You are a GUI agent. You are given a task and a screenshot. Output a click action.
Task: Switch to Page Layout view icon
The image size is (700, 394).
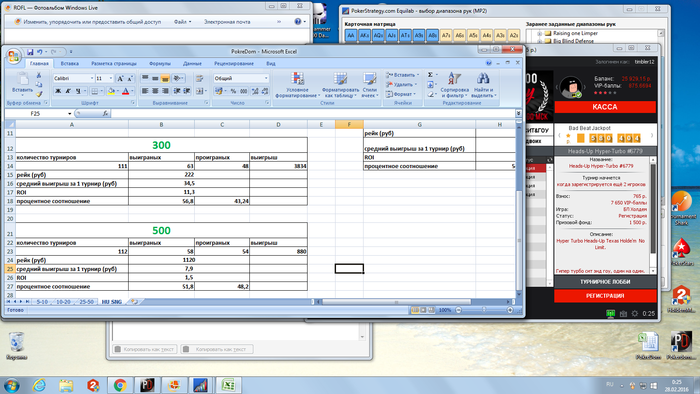tap(423, 310)
